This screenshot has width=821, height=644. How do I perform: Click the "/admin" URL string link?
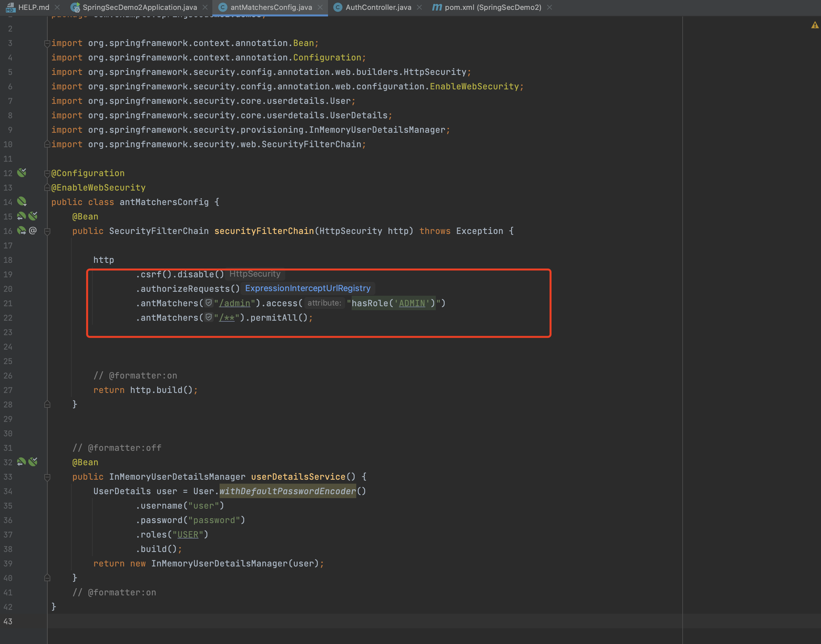coord(235,303)
